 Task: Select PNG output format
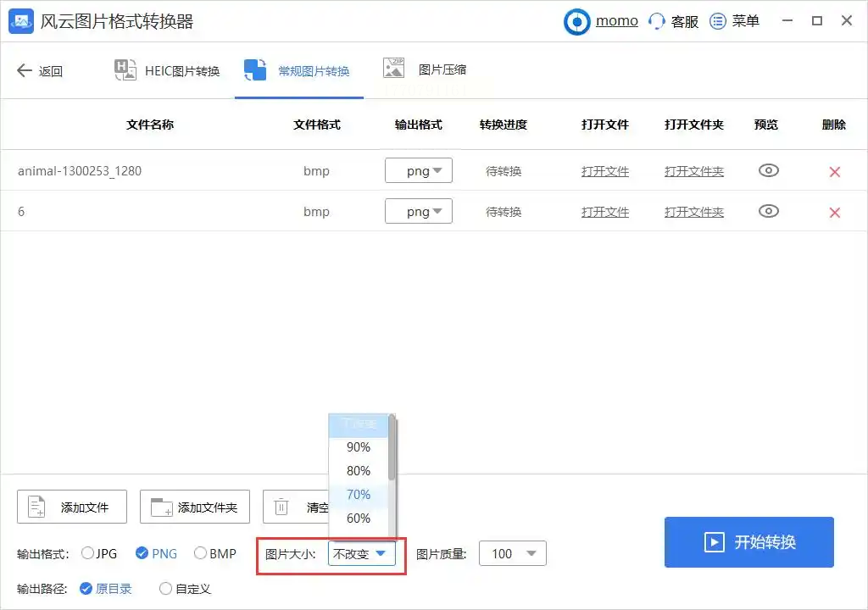tap(156, 553)
